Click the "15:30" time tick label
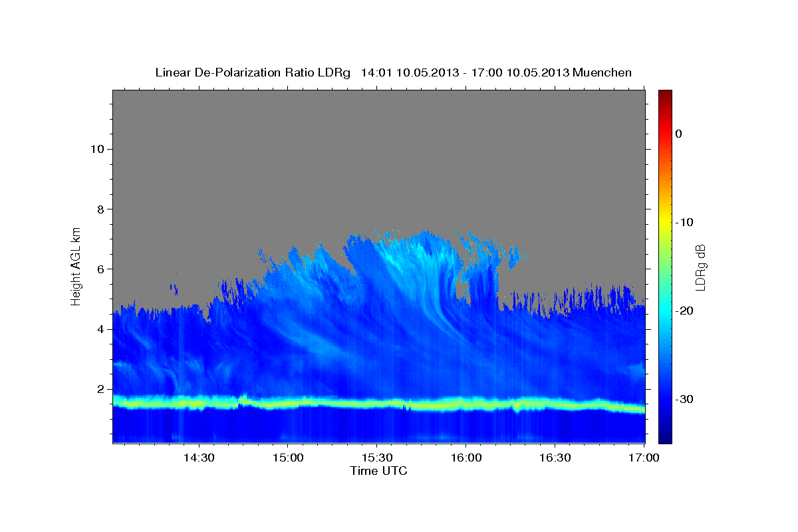The image size is (798, 532). [376, 458]
